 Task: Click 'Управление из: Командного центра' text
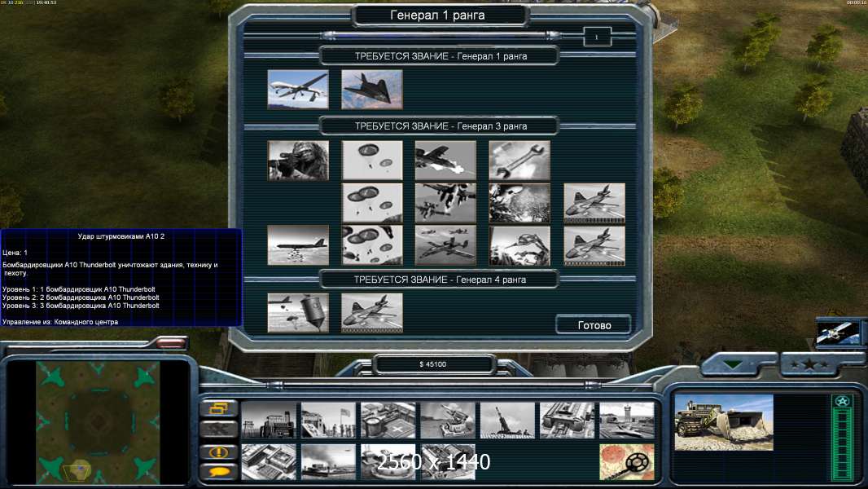(x=60, y=322)
